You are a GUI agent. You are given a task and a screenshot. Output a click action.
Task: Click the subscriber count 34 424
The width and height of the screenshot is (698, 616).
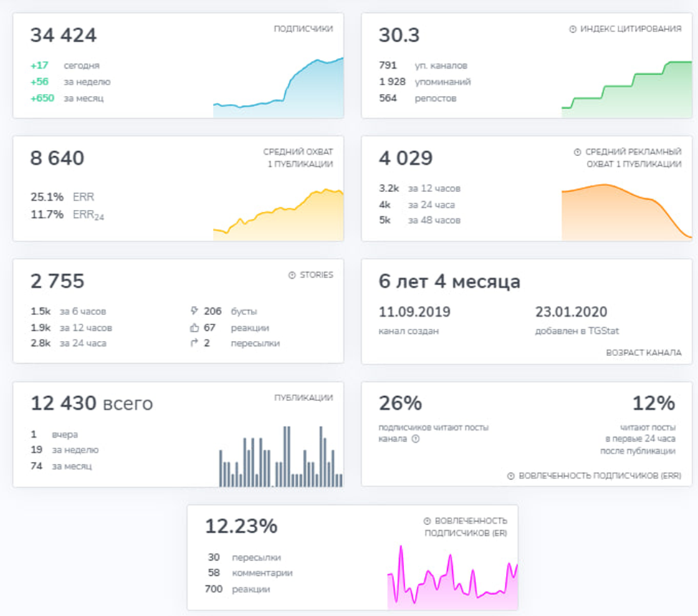pyautogui.click(x=63, y=35)
